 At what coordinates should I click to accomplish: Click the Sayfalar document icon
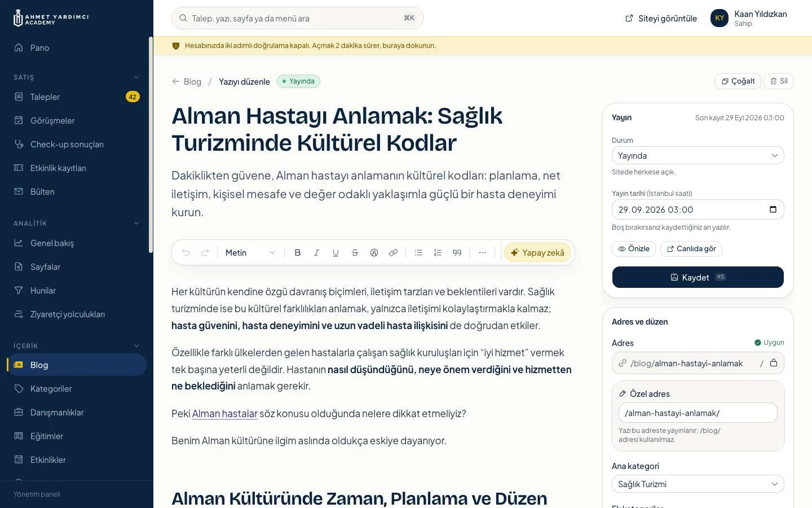(19, 266)
